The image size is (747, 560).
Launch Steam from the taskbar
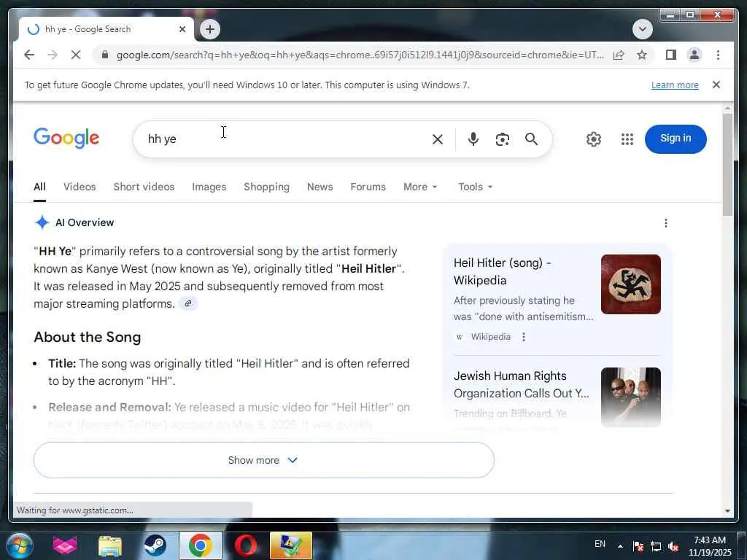(x=155, y=545)
